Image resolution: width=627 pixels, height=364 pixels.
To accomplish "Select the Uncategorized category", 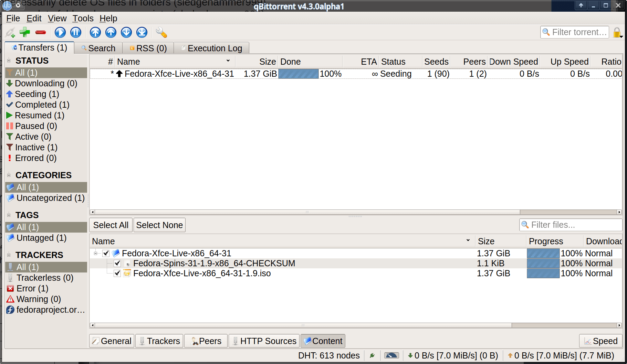I will point(46,198).
